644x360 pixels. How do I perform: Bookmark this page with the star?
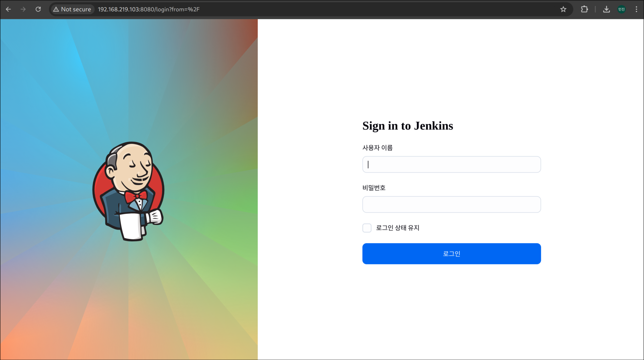click(x=563, y=9)
